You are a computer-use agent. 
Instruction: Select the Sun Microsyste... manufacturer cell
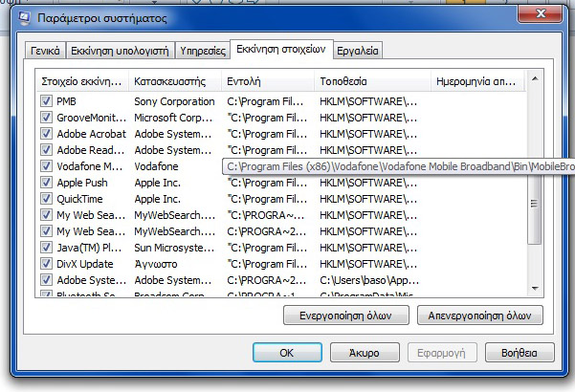click(x=174, y=248)
